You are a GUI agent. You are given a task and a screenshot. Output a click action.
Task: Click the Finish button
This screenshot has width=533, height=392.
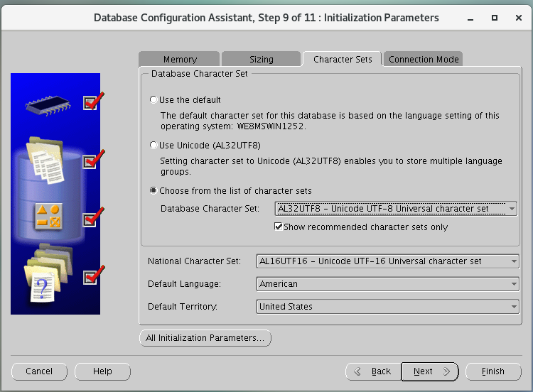click(x=493, y=371)
